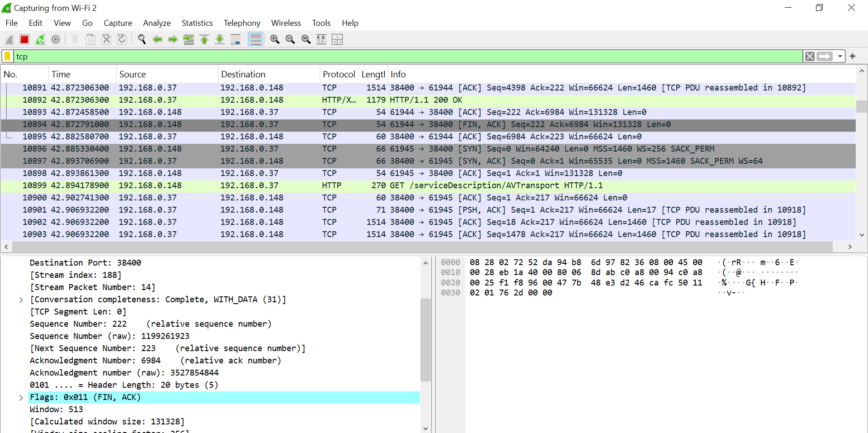Open capture options gear icon
The image size is (868, 433).
(x=56, y=40)
